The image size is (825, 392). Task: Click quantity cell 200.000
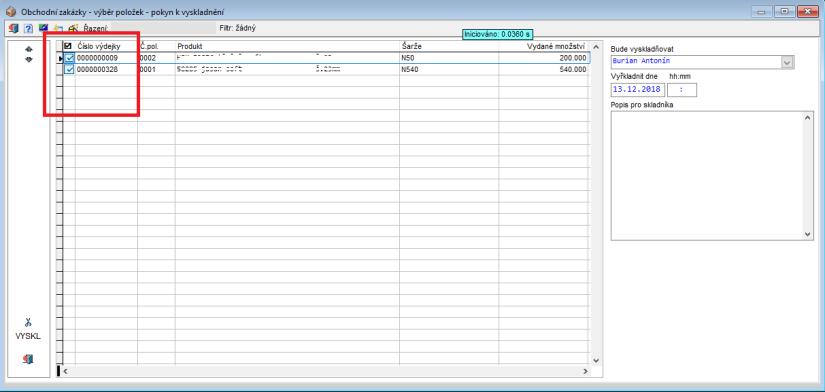tap(544, 58)
